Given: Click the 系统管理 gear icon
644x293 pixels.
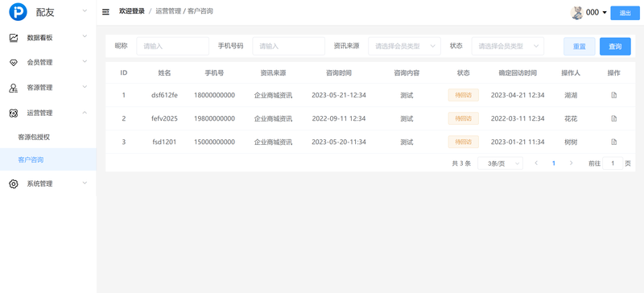Looking at the screenshot, I should tap(14, 184).
